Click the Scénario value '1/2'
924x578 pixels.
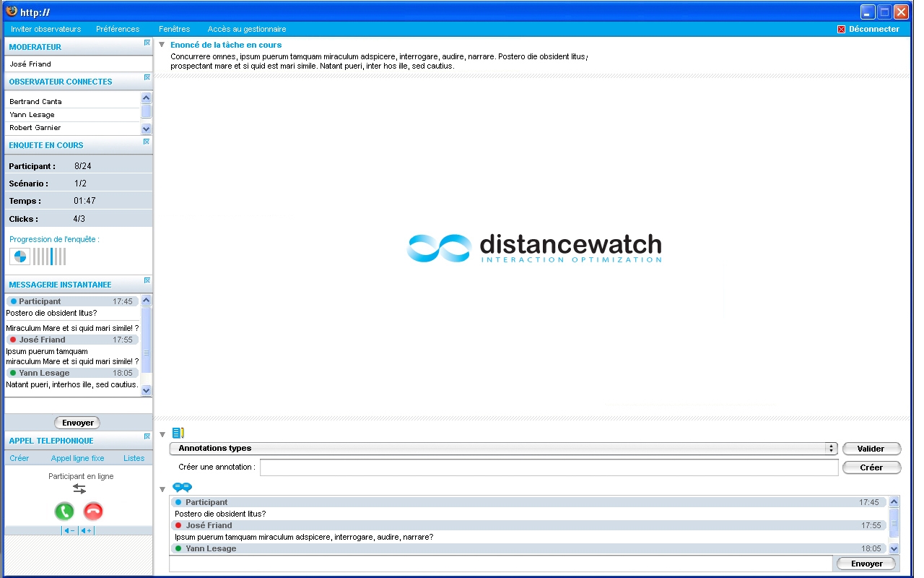coord(80,184)
